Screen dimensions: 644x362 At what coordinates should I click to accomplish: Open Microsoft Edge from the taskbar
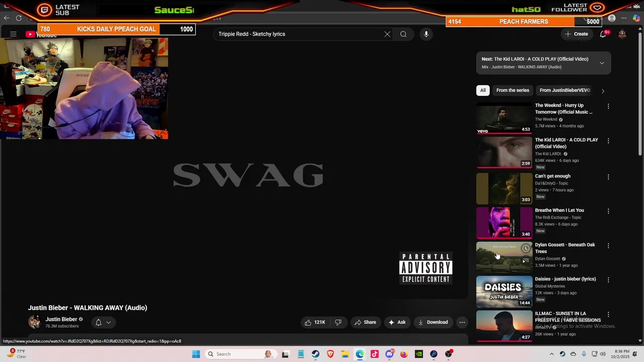[x=360, y=354]
